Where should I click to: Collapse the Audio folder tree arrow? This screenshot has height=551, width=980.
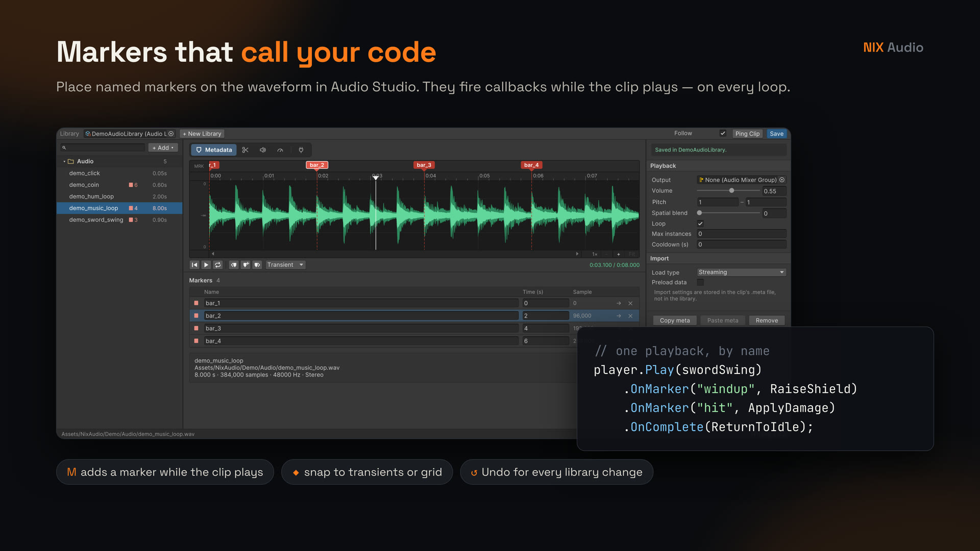coord(64,161)
